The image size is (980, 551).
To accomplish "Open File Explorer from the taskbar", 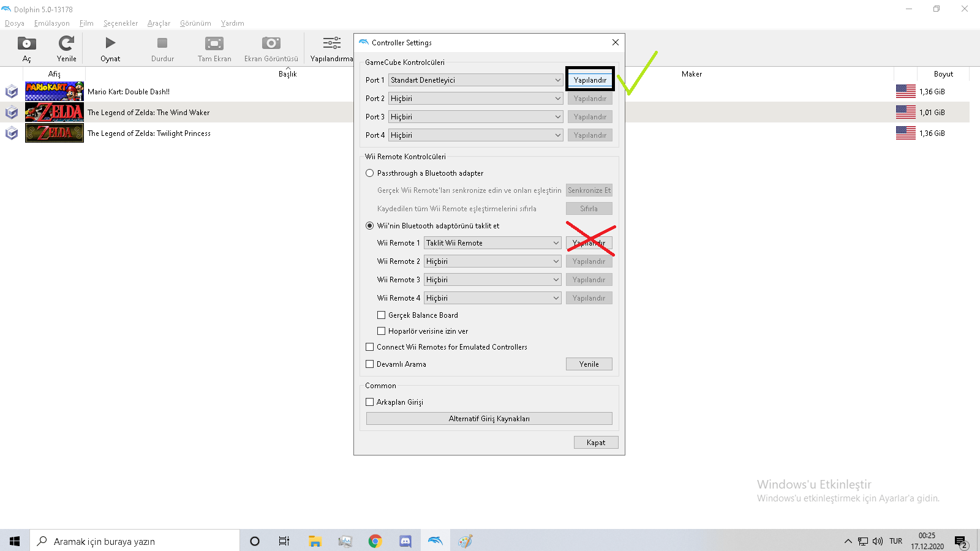I will [315, 541].
